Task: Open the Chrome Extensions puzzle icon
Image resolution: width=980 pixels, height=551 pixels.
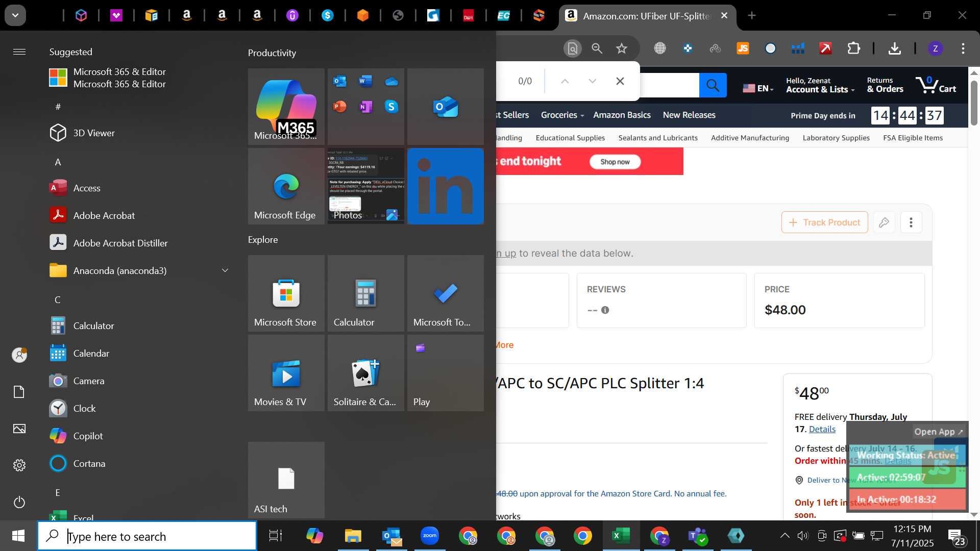Action: point(853,48)
